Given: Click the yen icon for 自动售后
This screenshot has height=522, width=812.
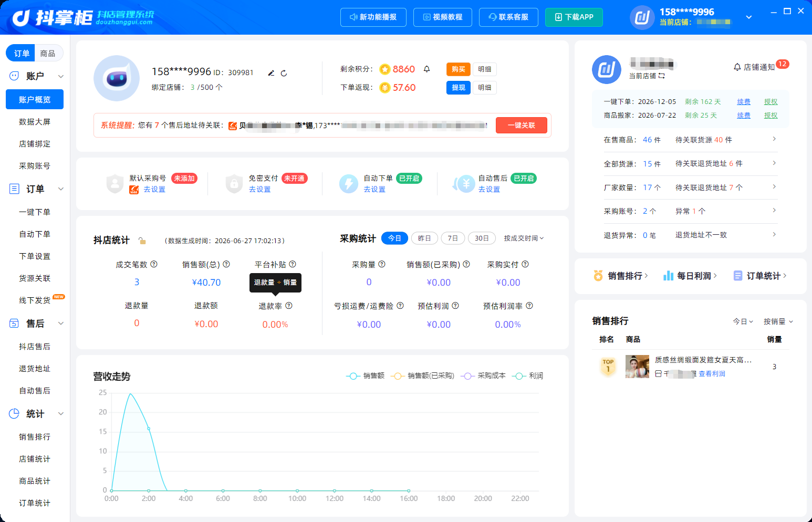Looking at the screenshot, I should tap(464, 183).
